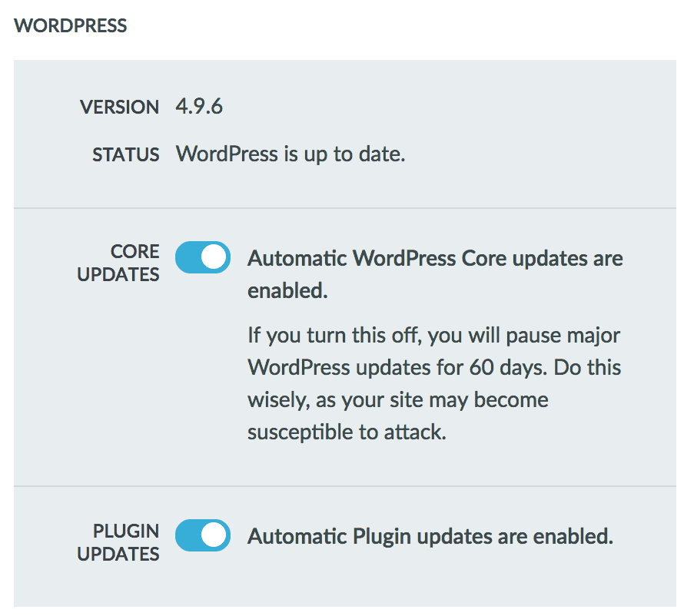Click the standalone 'enabled.' word under Core text
Viewport: 684px width, 616px height.
(288, 290)
